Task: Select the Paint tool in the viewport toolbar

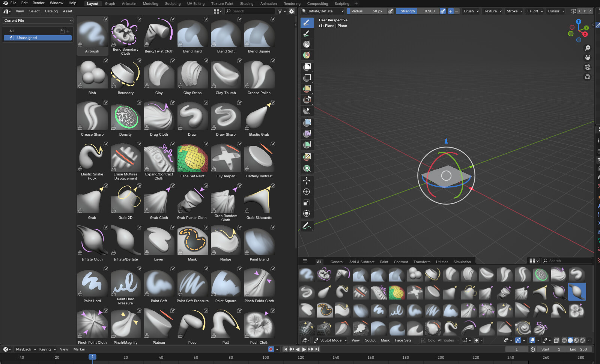Action: coord(307,33)
